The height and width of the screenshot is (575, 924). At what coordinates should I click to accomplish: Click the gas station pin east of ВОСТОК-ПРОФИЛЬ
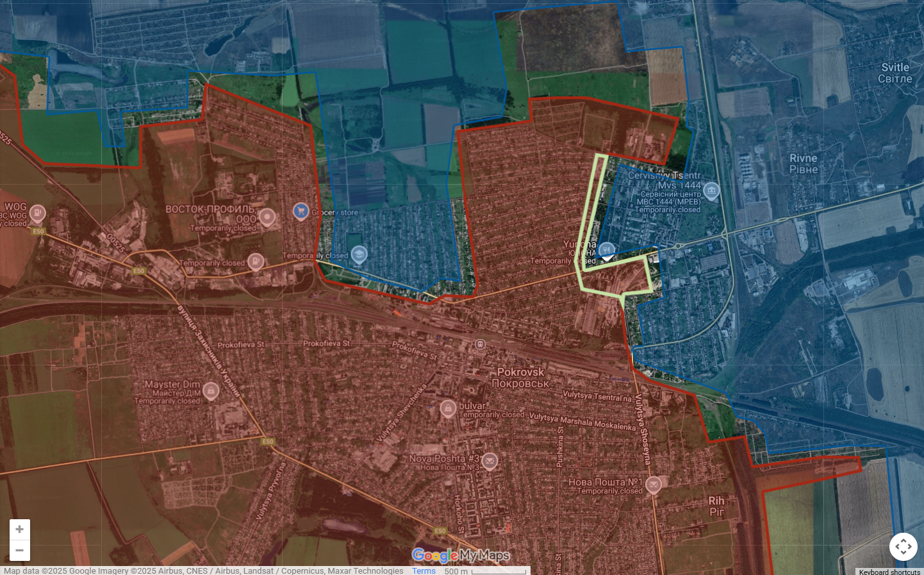256,262
